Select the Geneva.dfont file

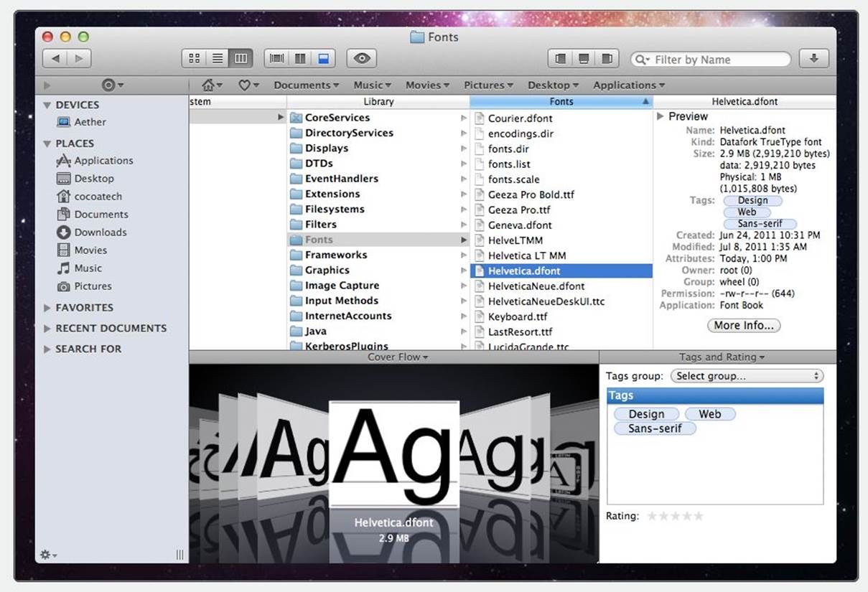click(x=561, y=225)
